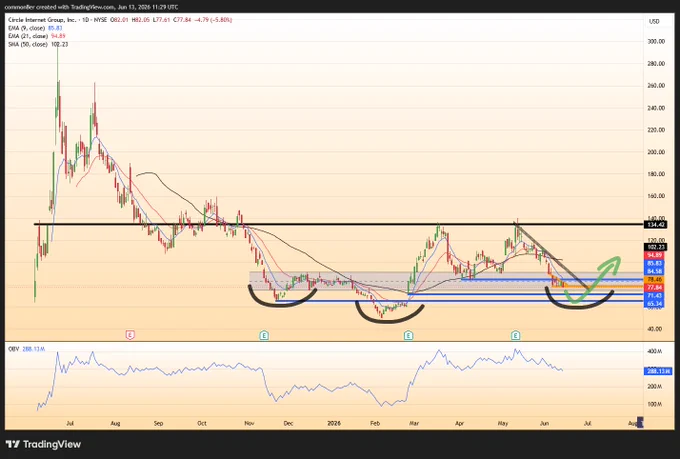Click the Mar label on time axis
The image size is (680, 459).
tap(414, 423)
